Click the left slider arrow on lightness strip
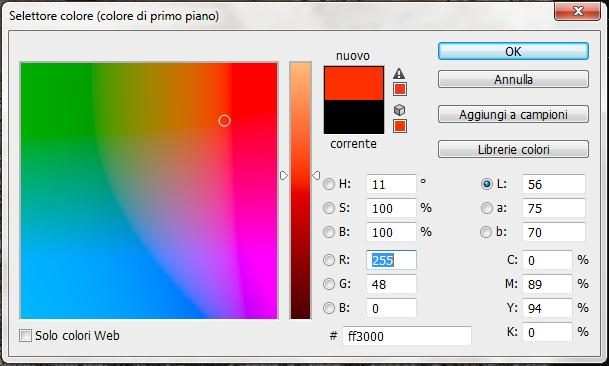 284,176
